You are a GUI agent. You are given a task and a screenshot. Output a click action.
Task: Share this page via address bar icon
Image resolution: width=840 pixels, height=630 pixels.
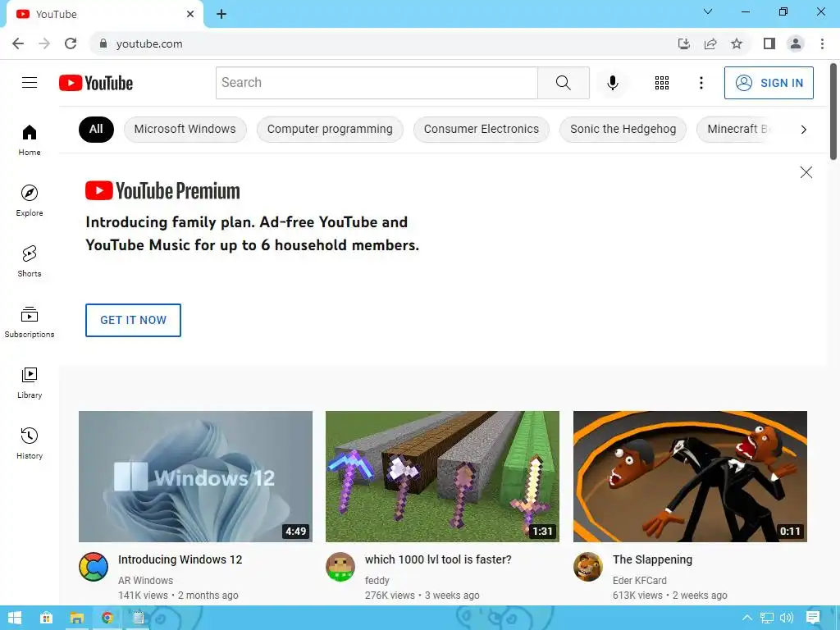click(x=710, y=43)
